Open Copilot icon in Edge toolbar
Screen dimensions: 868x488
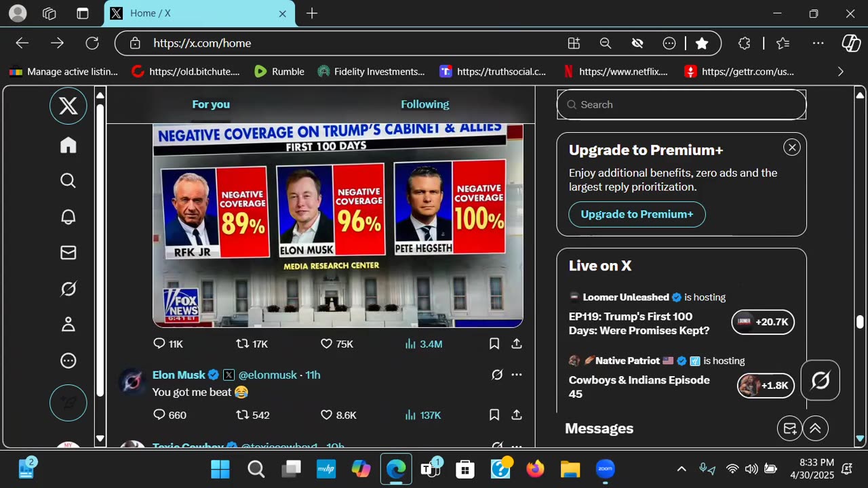click(851, 43)
